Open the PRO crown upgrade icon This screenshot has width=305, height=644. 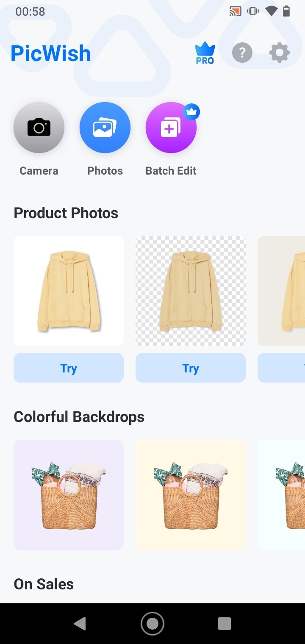(205, 54)
